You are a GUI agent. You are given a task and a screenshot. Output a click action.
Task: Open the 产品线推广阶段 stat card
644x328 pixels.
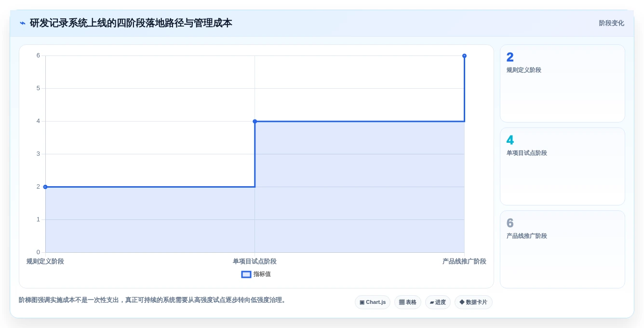point(563,249)
